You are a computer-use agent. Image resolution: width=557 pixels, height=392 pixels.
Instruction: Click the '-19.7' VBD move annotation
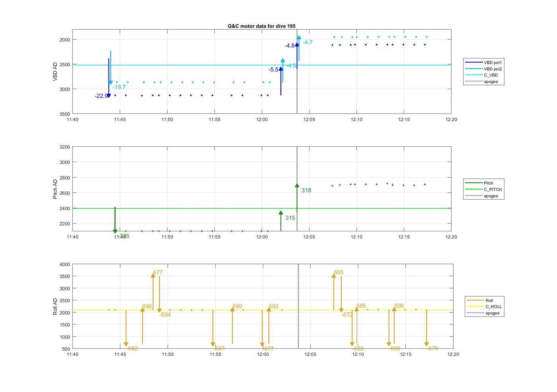tap(119, 87)
